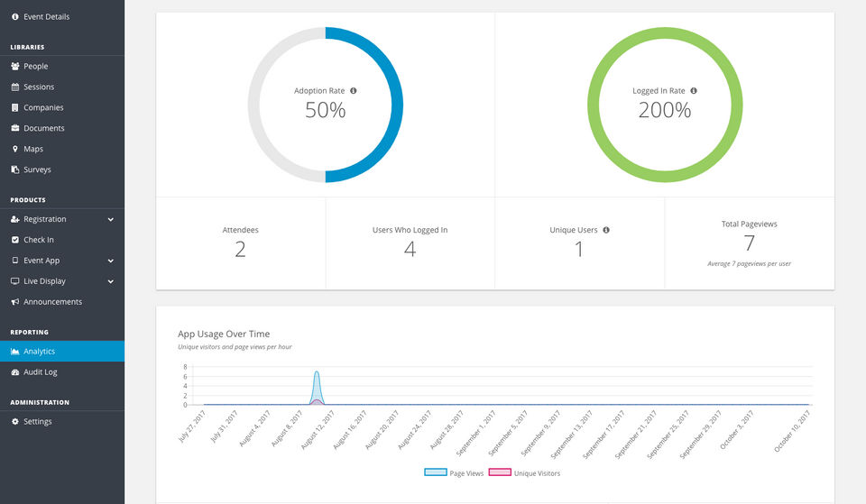Screen dimensions: 866x504
Task: Click the Unique Users count 1
Action: pos(579,250)
